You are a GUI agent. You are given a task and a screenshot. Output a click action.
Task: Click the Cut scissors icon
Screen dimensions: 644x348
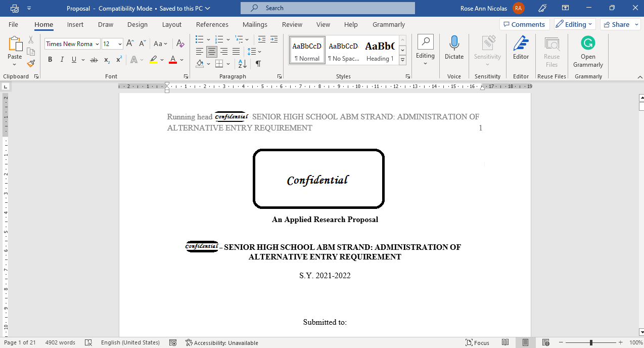click(31, 40)
